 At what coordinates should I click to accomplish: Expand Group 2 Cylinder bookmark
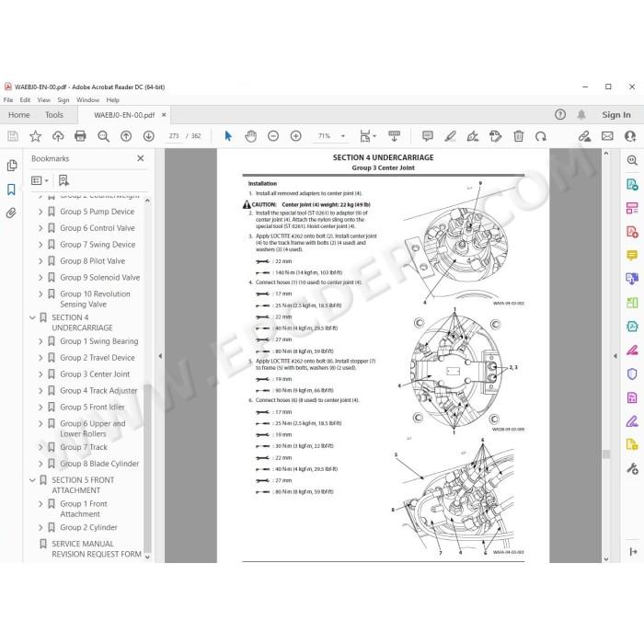point(40,527)
